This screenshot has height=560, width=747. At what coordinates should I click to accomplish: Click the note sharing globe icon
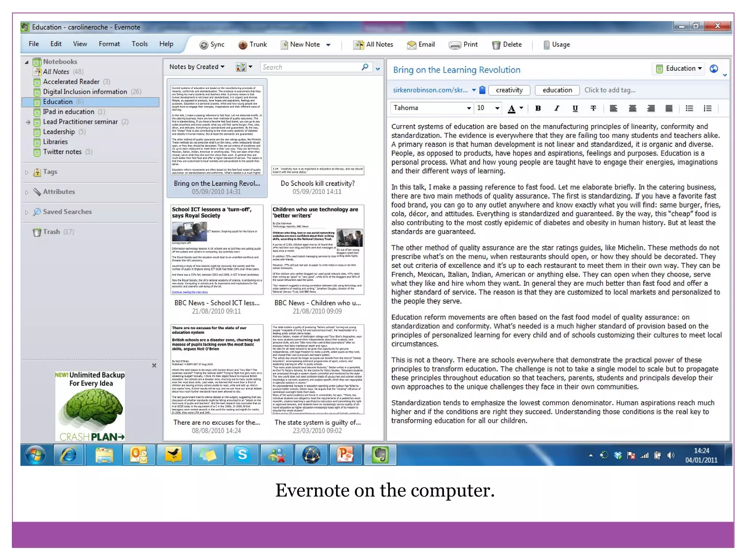click(x=714, y=69)
